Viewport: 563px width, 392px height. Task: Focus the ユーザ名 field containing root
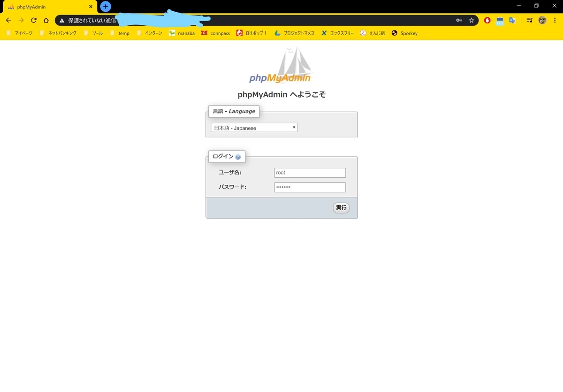pos(310,173)
